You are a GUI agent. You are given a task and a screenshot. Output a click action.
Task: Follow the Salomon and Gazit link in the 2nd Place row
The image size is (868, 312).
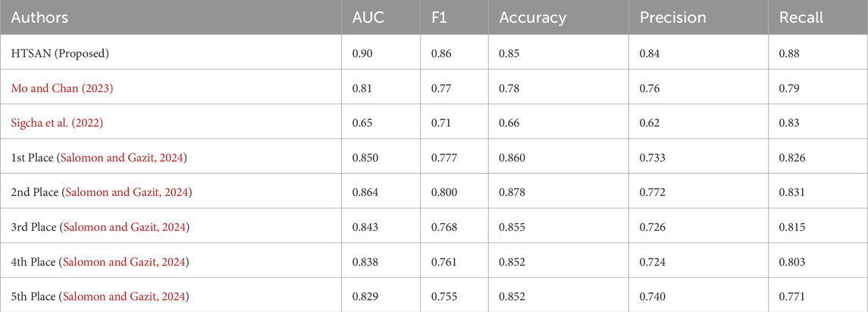pos(127,193)
